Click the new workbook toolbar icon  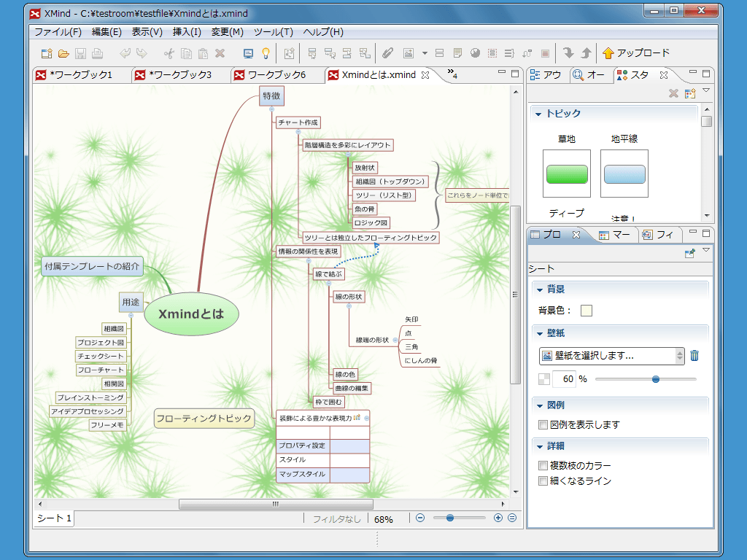point(46,53)
